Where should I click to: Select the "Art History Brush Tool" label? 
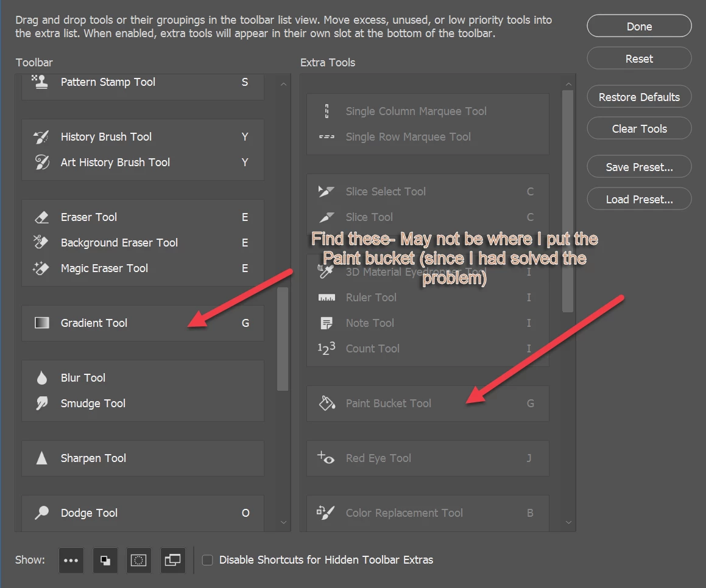[x=115, y=163]
